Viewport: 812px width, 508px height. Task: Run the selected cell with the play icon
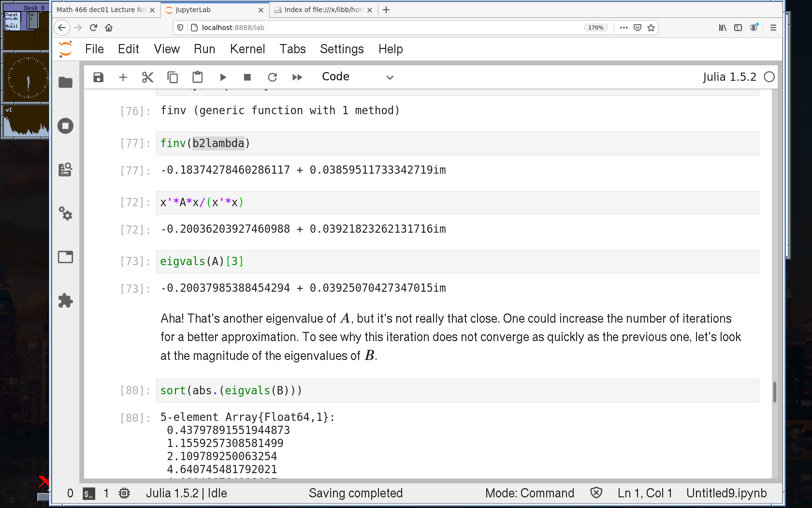tap(223, 77)
